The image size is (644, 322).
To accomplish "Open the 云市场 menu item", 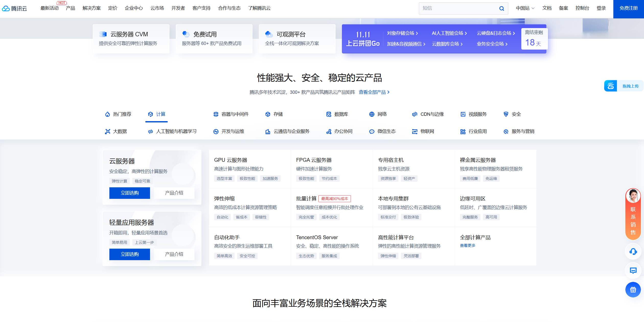I will 157,8.
